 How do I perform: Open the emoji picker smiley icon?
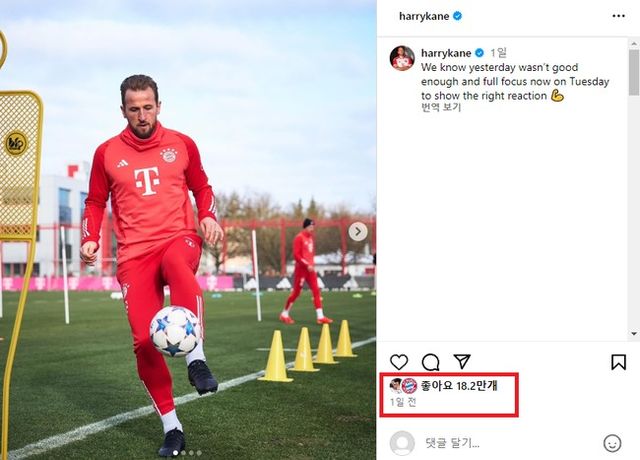(612, 443)
